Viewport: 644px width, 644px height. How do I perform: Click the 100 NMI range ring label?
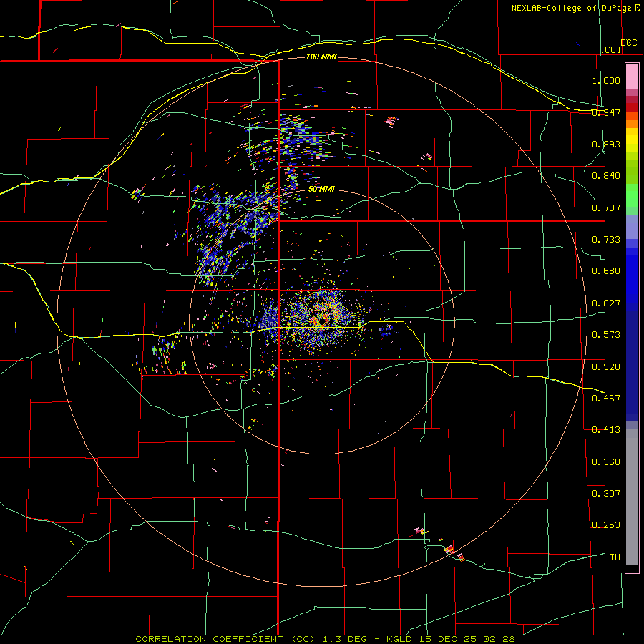[321, 57]
